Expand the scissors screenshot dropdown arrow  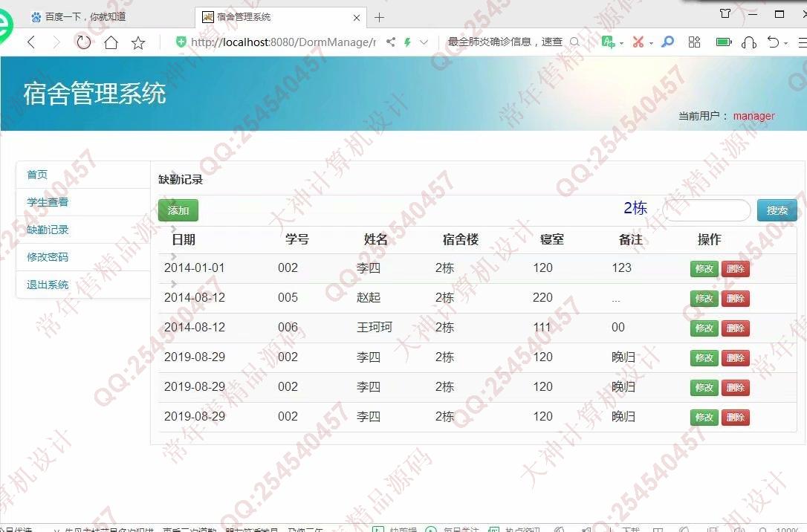[651, 43]
